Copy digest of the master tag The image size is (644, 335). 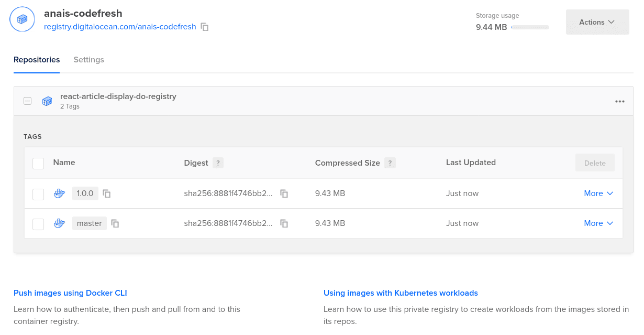[x=284, y=224]
